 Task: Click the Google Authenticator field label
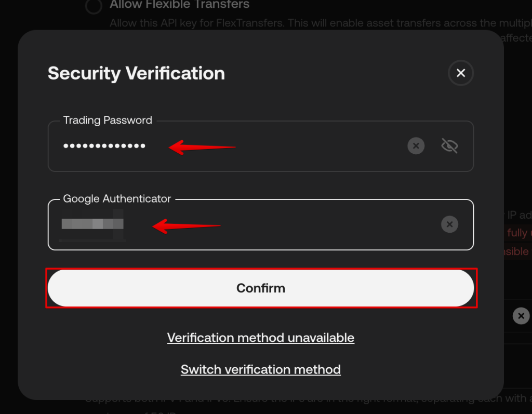(117, 199)
